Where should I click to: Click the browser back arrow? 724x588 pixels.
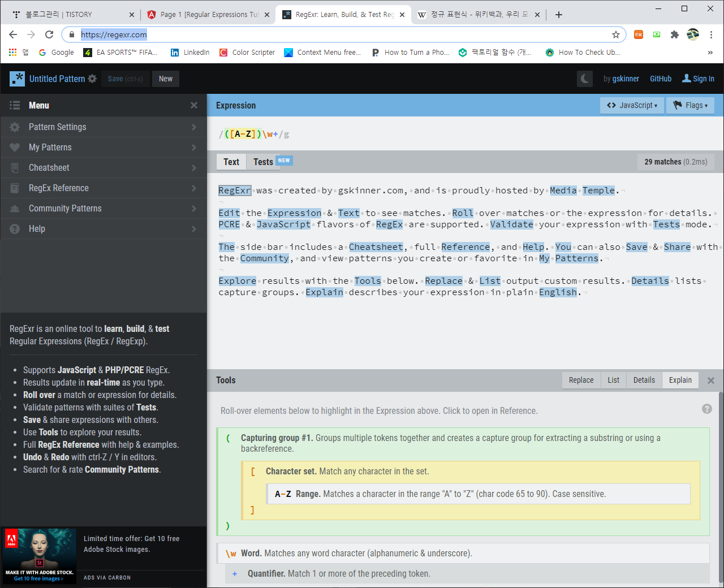pyautogui.click(x=13, y=34)
